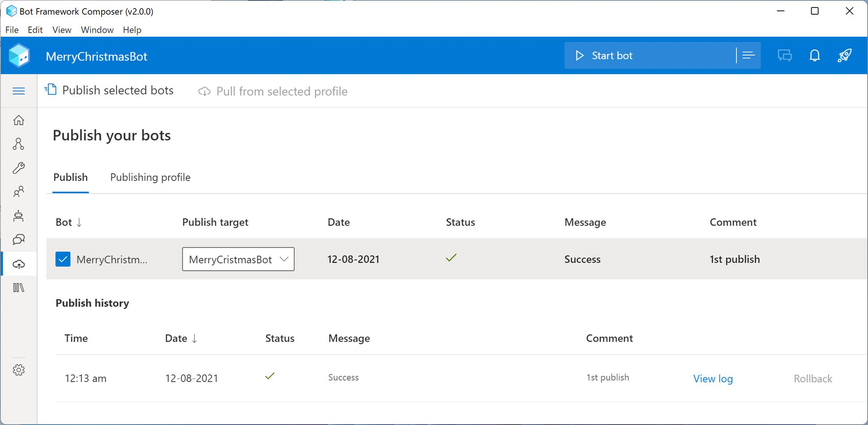Open Composer settings gear icon
Viewport: 868px width, 425px height.
18,370
